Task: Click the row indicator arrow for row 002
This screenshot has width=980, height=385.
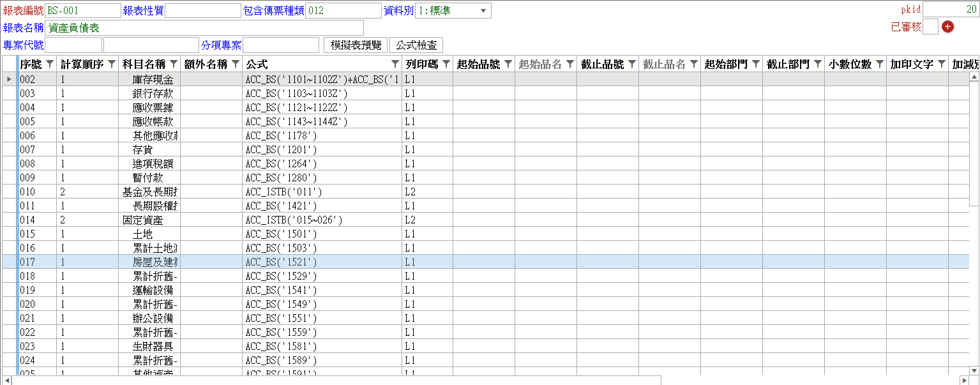Action: coord(9,79)
